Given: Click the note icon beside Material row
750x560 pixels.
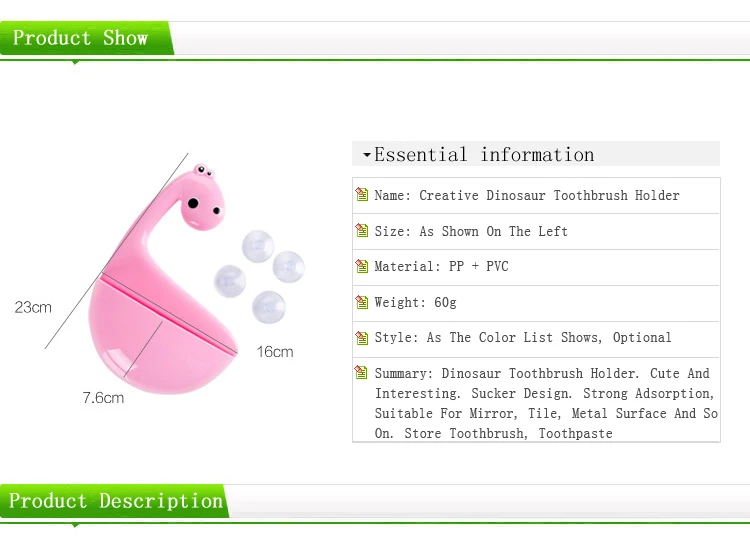Looking at the screenshot, I should 362,266.
